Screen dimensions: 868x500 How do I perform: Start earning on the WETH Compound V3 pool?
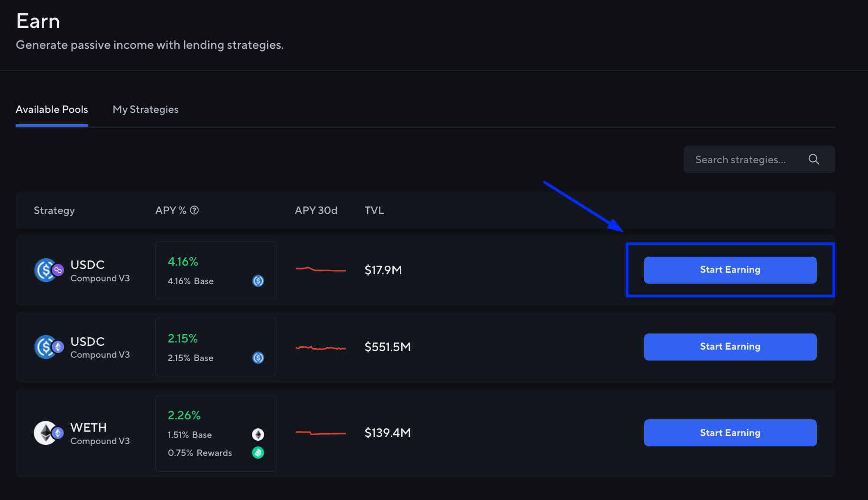click(730, 432)
